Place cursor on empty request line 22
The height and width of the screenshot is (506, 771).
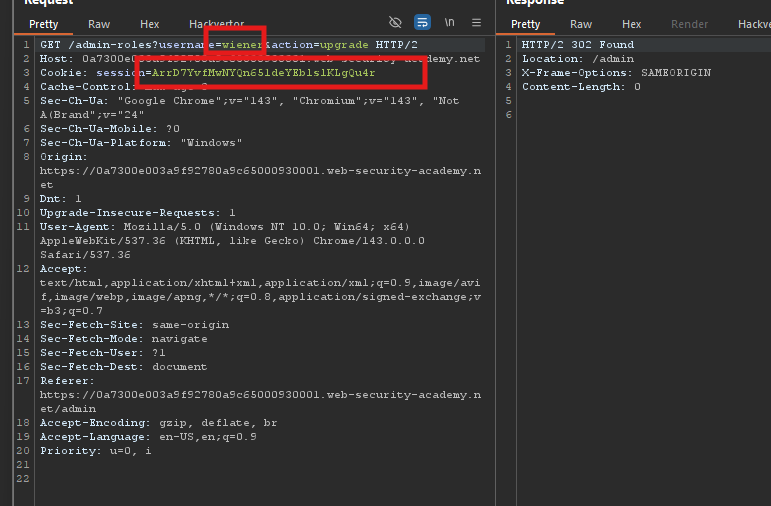click(x=261, y=479)
